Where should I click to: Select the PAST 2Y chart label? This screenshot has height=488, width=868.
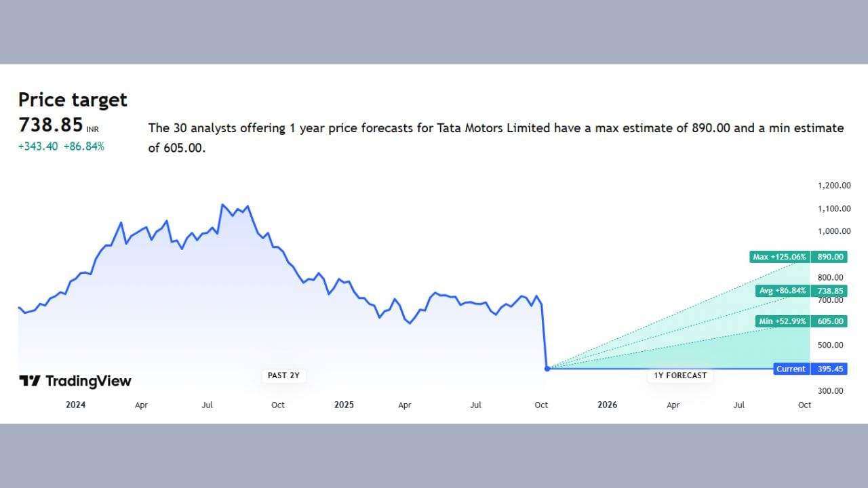coord(283,375)
